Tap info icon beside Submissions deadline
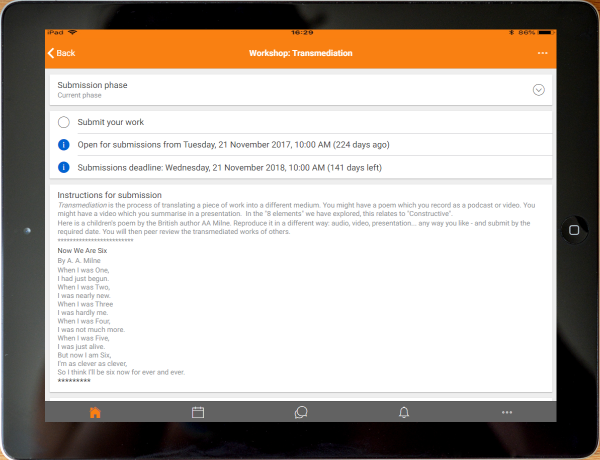 click(64, 167)
